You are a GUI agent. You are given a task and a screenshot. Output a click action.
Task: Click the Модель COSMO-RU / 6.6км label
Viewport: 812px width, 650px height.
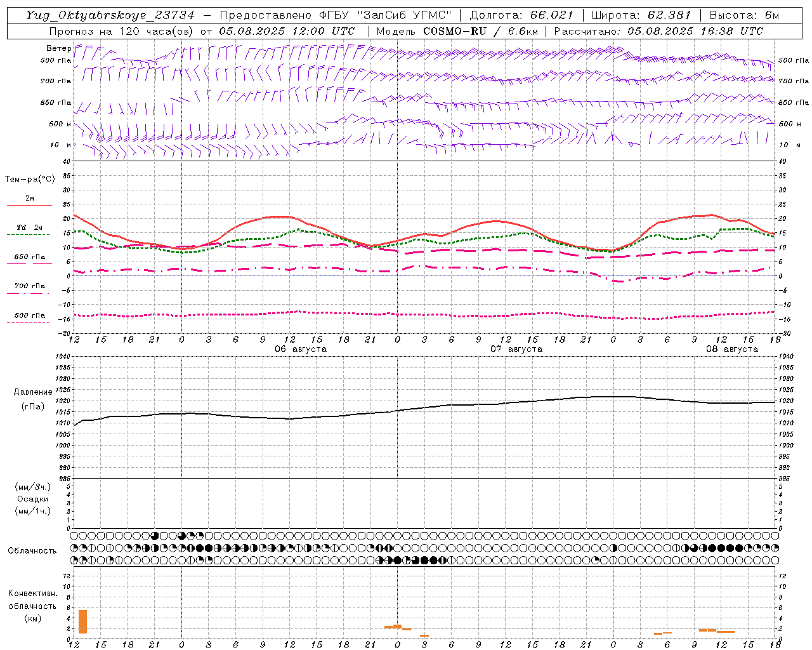pos(457,31)
